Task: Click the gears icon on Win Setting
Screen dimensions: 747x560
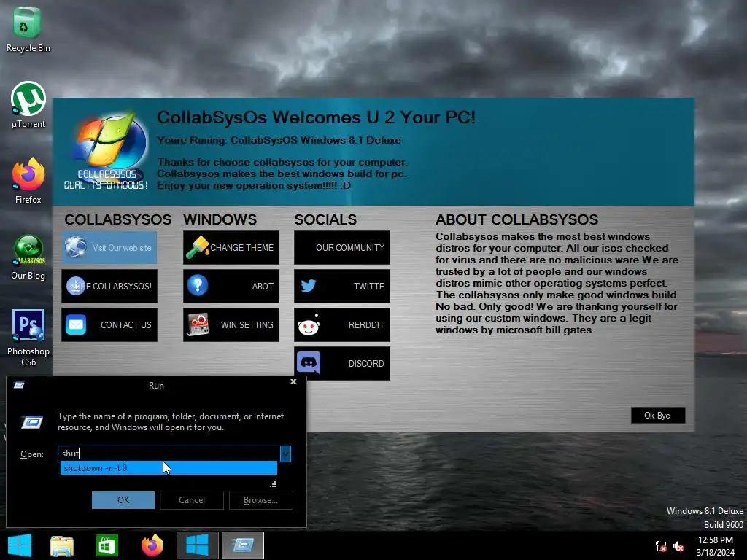Action: (198, 324)
